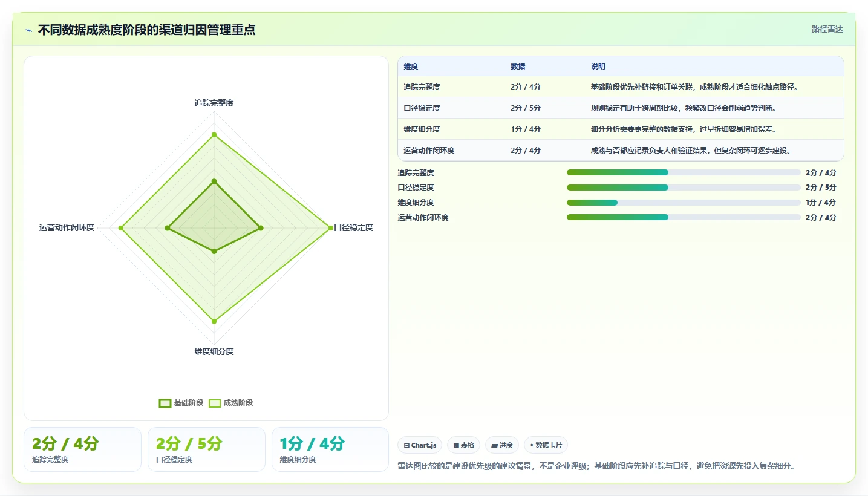Click the 维度 table column header
The image size is (868, 496).
(411, 67)
